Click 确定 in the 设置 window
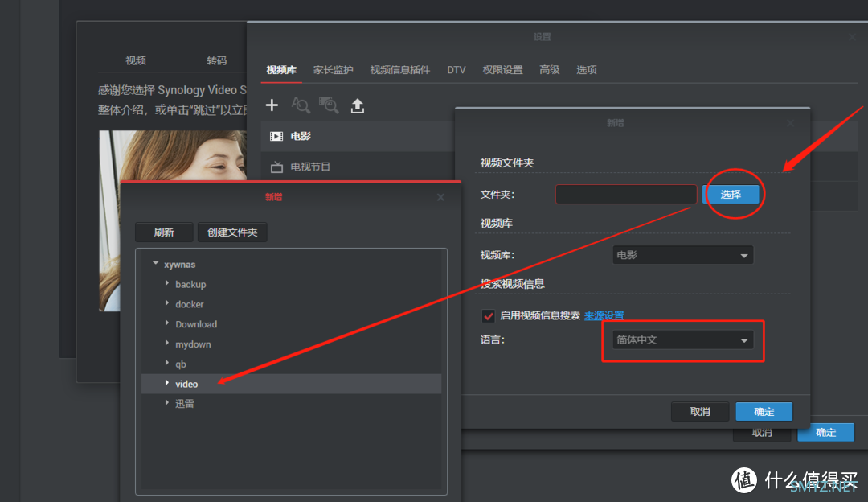 (826, 432)
